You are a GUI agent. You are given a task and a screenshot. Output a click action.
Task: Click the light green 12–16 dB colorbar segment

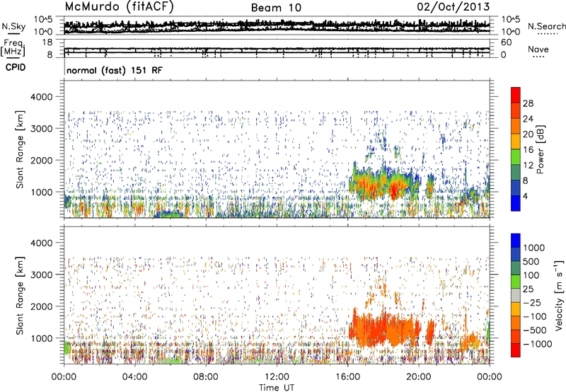point(516,157)
